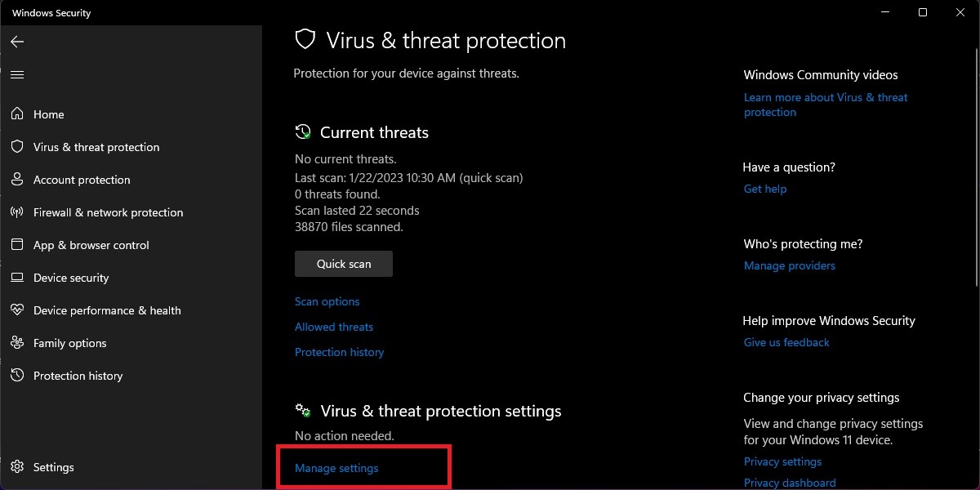The image size is (980, 490).
Task: View Allowed threats
Action: click(x=333, y=327)
